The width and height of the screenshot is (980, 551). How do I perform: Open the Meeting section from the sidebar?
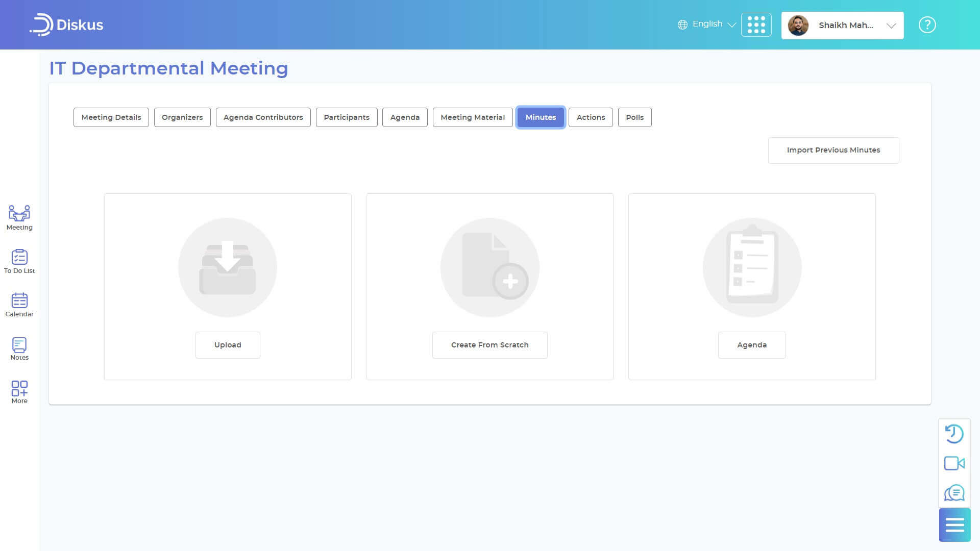pyautogui.click(x=19, y=217)
